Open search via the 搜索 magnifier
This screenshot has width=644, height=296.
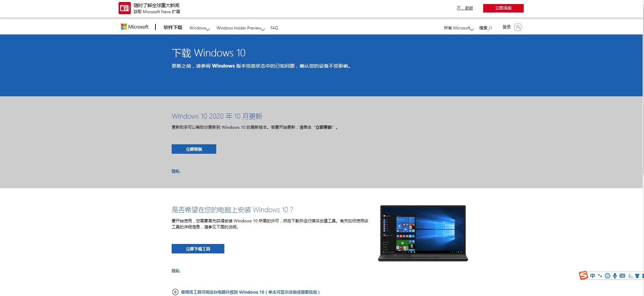pos(486,28)
